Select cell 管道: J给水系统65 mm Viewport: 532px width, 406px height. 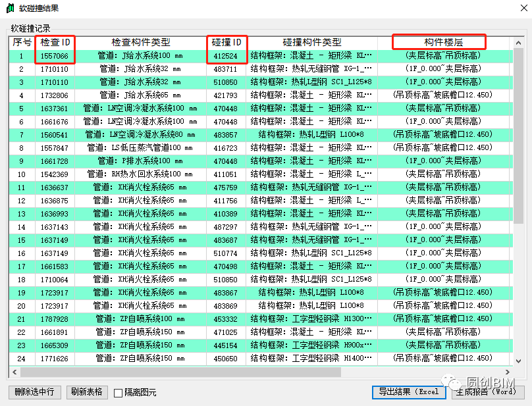[x=140, y=95]
